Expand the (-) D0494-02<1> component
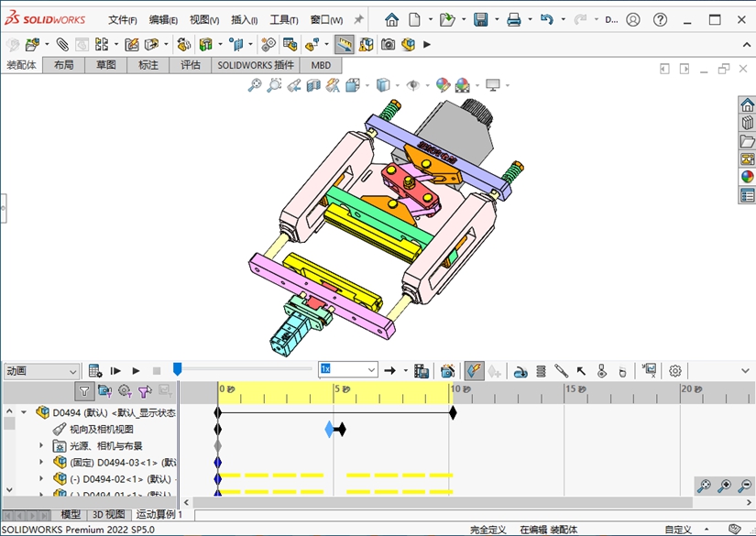The width and height of the screenshot is (756, 536). point(41,478)
